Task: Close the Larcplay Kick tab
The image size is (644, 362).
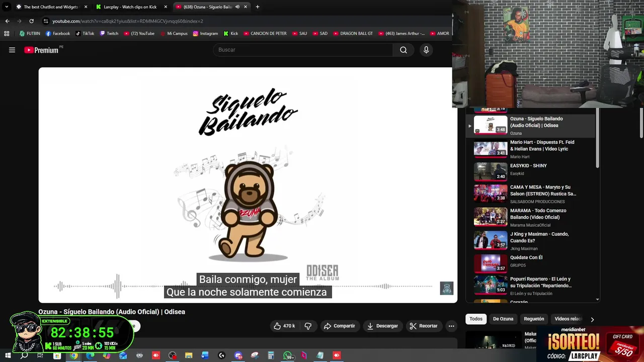Action: [x=166, y=7]
